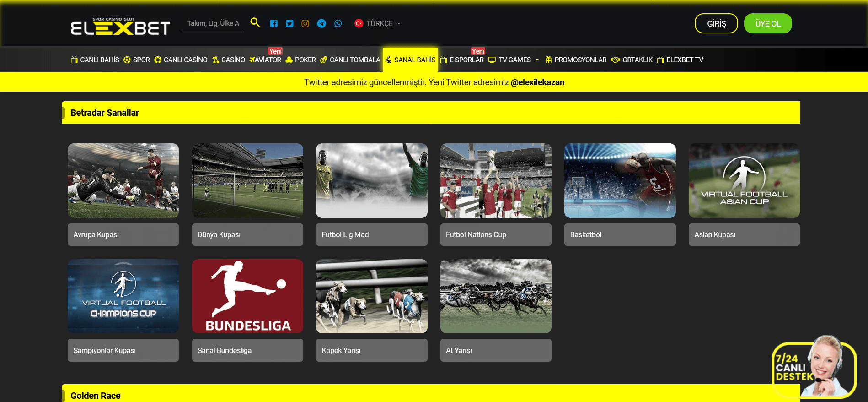Click the Basketbol label
868x402 pixels.
point(620,234)
